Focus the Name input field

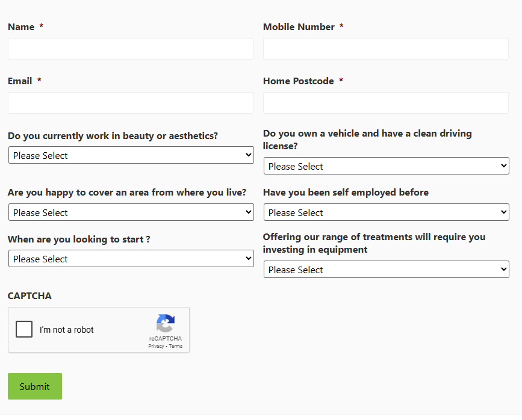(131, 49)
